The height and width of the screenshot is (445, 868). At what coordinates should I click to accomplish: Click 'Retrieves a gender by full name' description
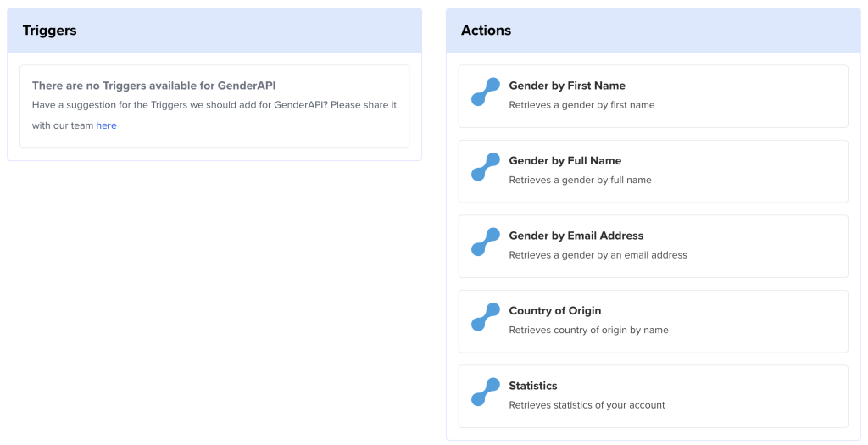tap(580, 180)
